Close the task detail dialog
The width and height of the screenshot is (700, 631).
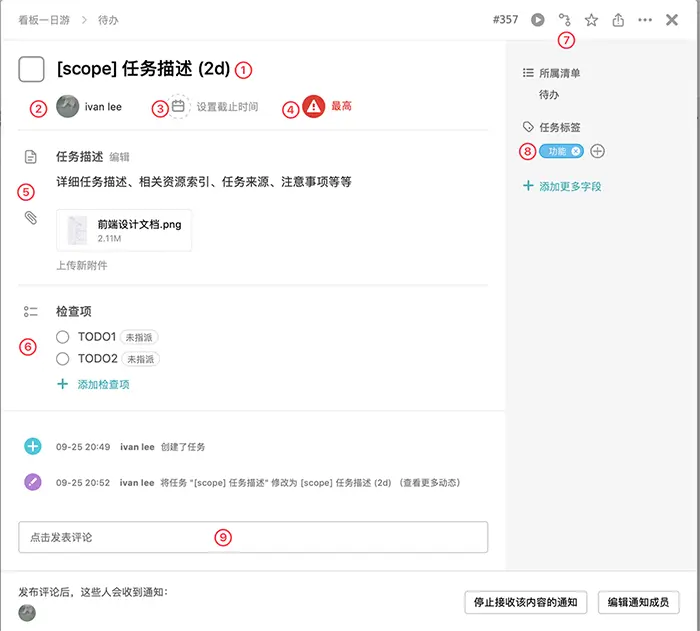coord(671,20)
